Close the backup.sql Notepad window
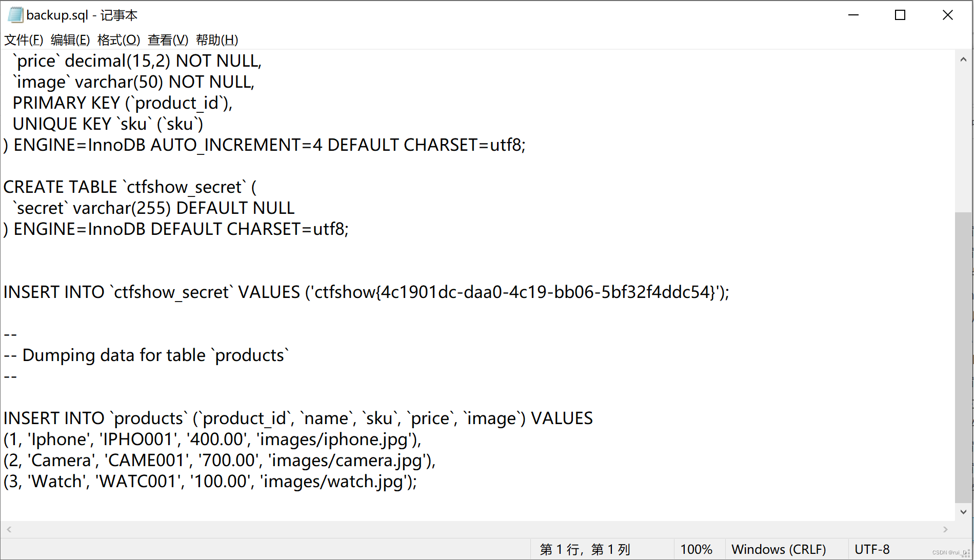The width and height of the screenshot is (974, 560). coord(948,15)
